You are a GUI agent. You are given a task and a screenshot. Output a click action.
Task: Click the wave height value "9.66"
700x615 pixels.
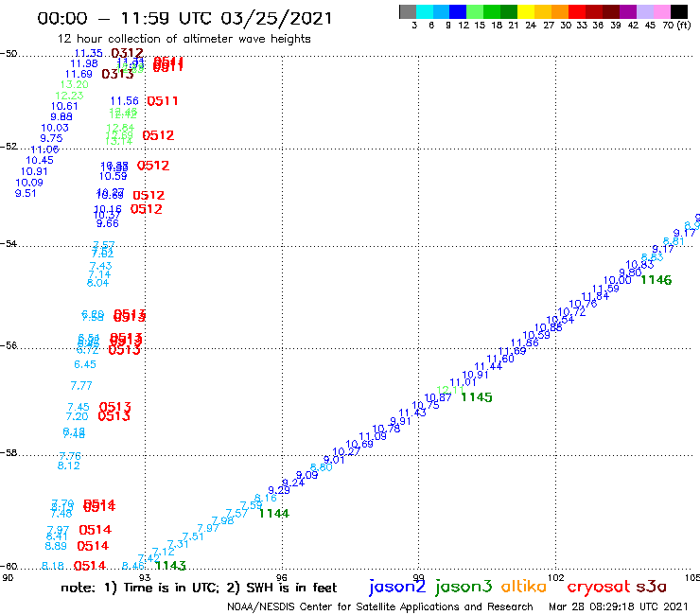108,223
